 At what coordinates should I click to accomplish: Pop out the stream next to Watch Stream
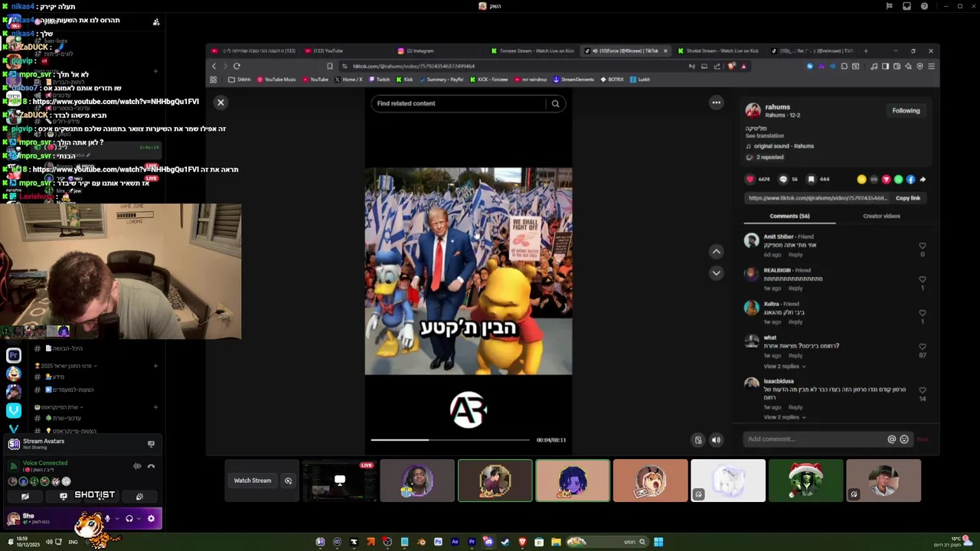coord(288,481)
